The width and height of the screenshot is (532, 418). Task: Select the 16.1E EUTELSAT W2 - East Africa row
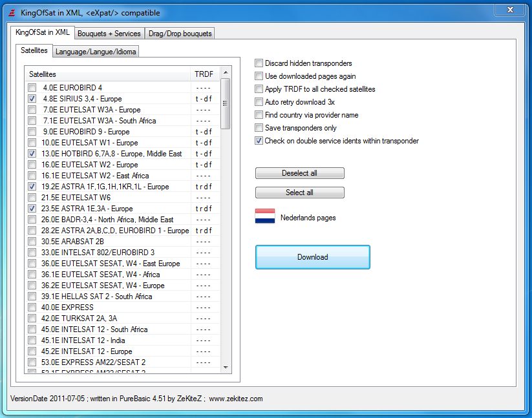click(122, 176)
